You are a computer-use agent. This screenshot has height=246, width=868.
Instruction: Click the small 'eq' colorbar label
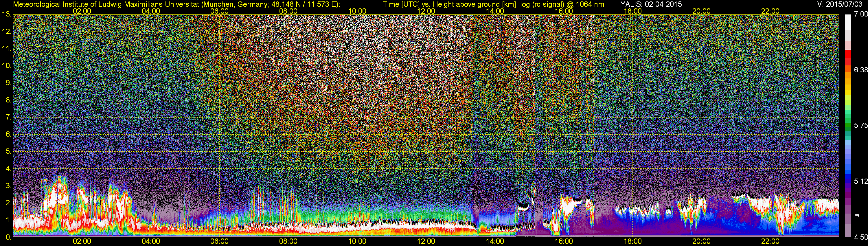(x=857, y=215)
